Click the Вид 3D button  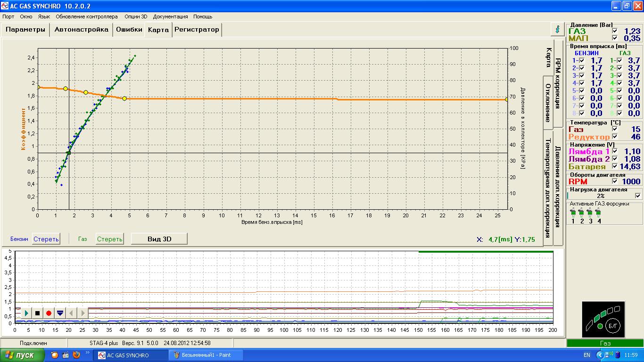point(159,239)
